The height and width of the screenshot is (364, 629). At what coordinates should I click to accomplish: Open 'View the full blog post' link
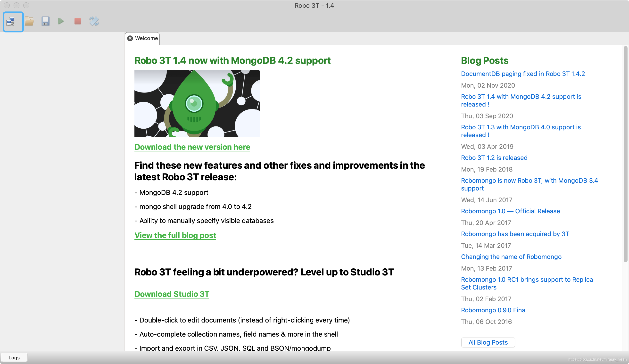(175, 235)
